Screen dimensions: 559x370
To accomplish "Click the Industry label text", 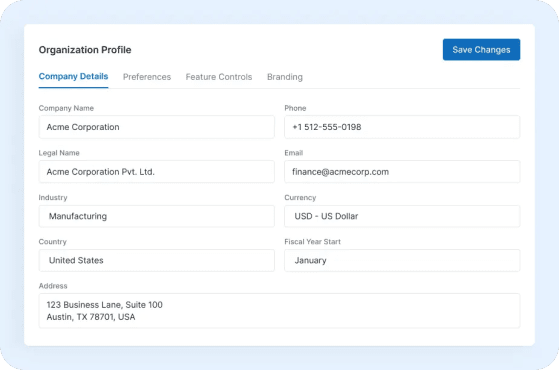I will coord(53,197).
